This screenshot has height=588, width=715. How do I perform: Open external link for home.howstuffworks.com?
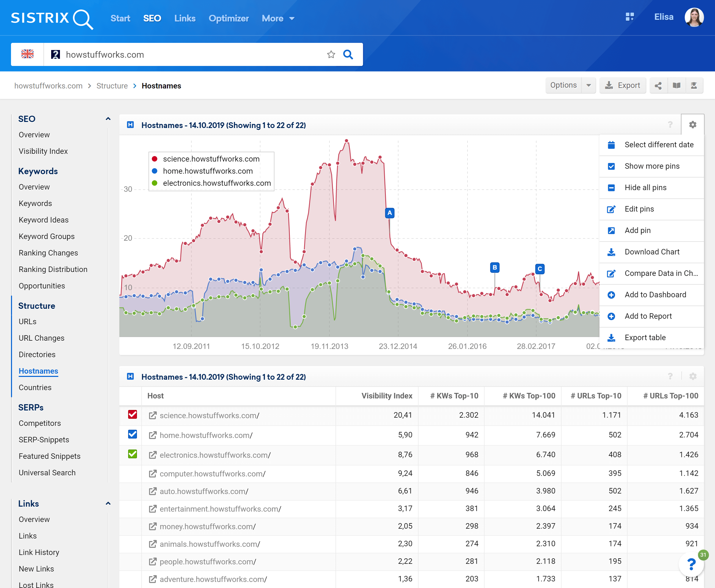(153, 435)
